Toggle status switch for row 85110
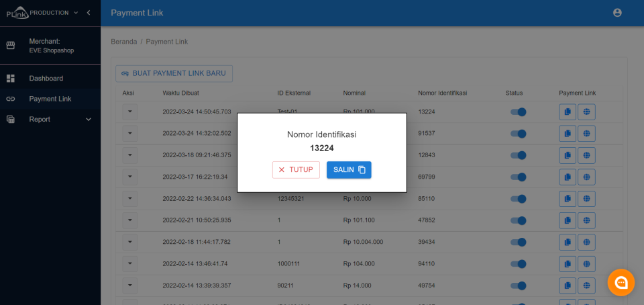Screen dimensions: 644x305 click(519, 199)
